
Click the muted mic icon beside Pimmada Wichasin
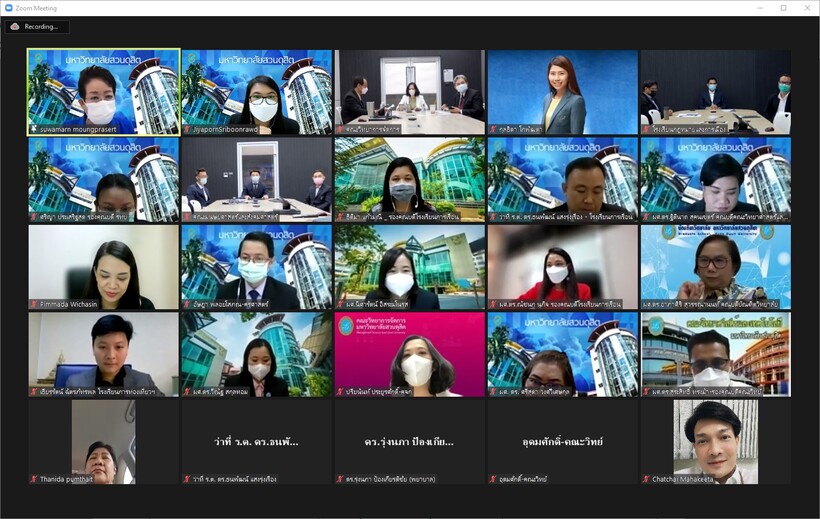(33, 304)
